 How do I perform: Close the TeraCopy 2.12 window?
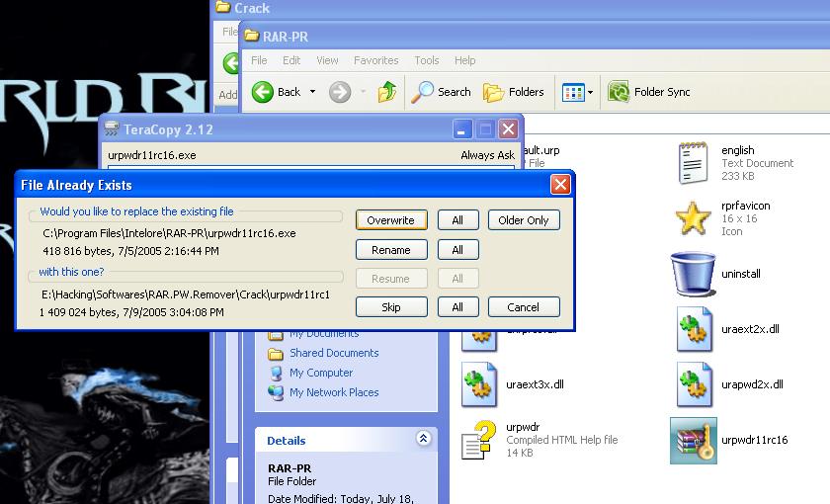(508, 129)
